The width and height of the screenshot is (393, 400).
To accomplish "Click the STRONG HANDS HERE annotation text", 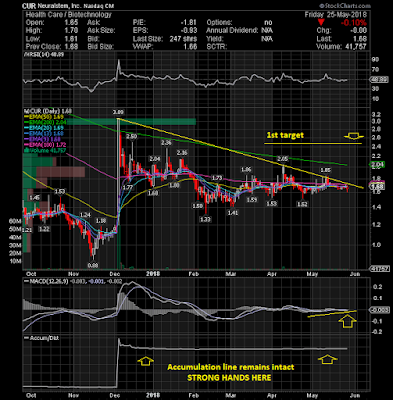I will point(229,378).
